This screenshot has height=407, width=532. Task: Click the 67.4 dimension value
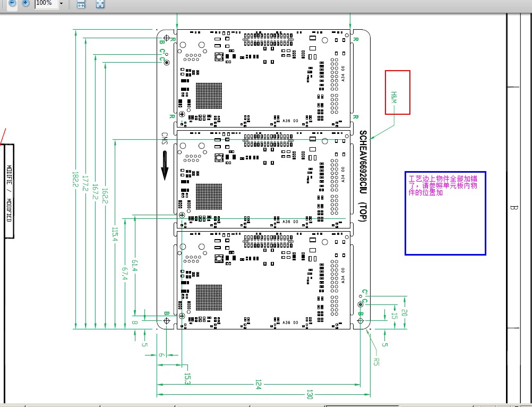click(125, 274)
